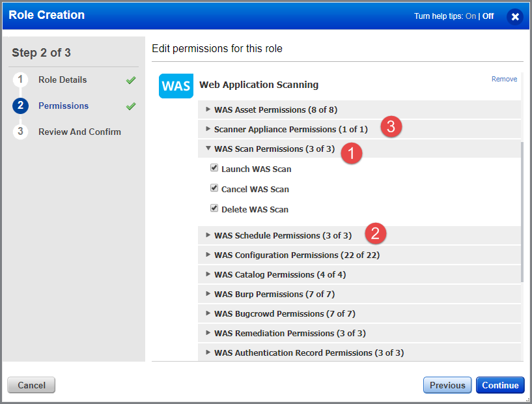The image size is (532, 404).
Task: Click the green checkmark beside Permissions
Action: 130,106
